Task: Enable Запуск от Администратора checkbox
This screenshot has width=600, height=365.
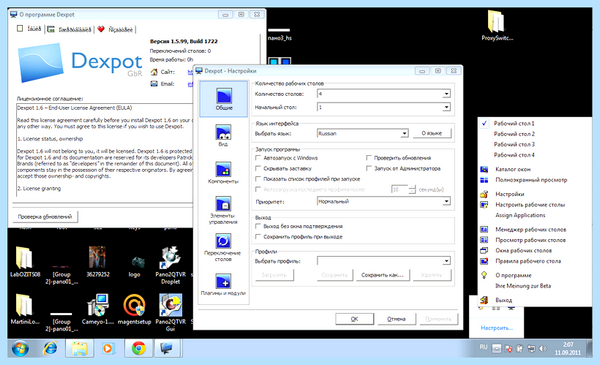Action: (x=403, y=168)
